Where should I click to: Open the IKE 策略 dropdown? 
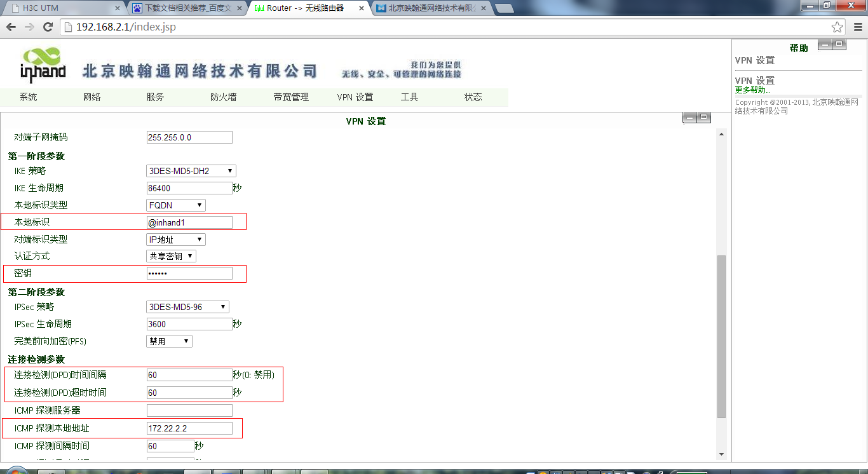(191, 171)
